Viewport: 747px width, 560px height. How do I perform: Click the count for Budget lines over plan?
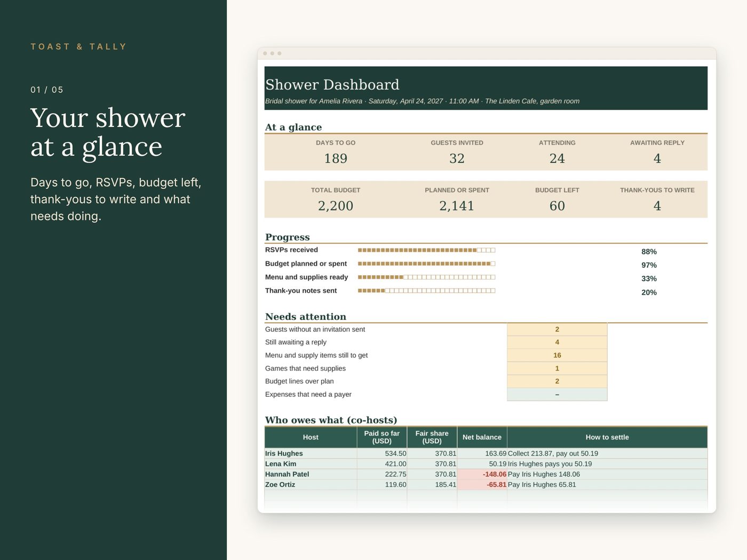[x=557, y=381]
